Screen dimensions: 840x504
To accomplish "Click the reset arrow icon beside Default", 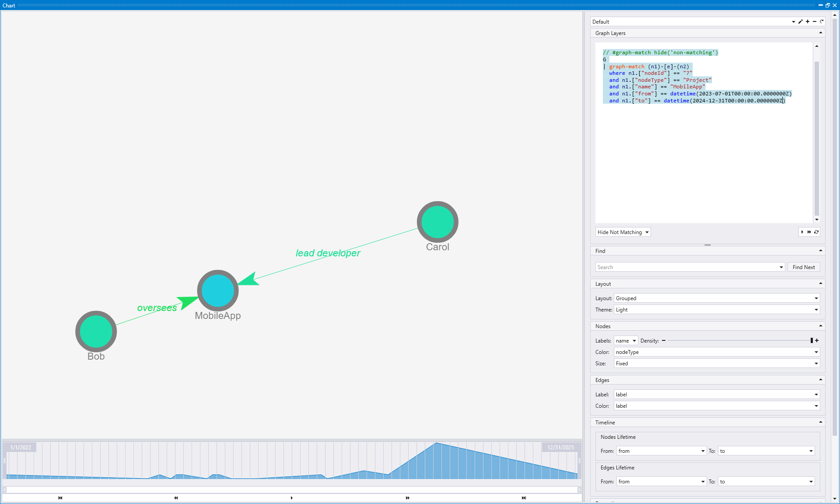I will pos(822,22).
